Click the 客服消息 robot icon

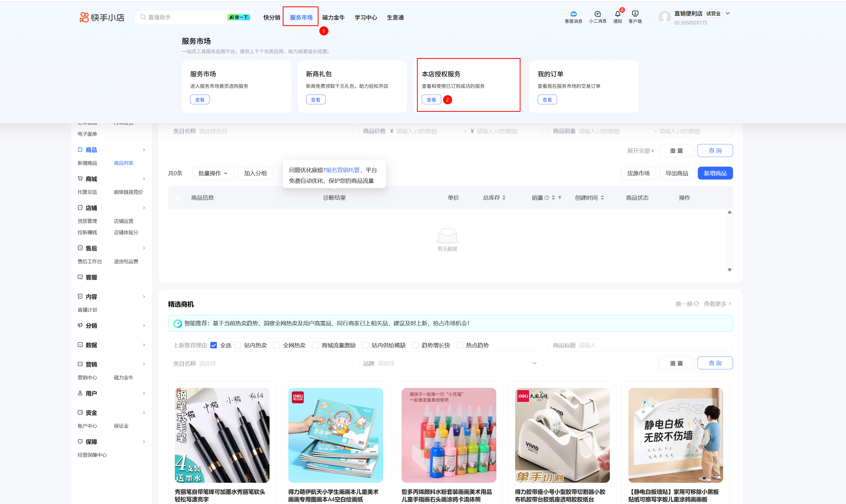(573, 14)
